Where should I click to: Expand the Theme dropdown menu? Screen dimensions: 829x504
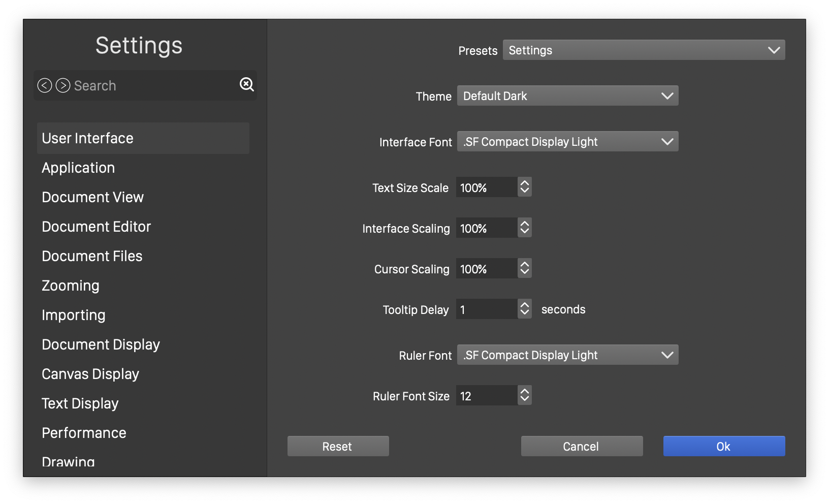click(x=567, y=96)
